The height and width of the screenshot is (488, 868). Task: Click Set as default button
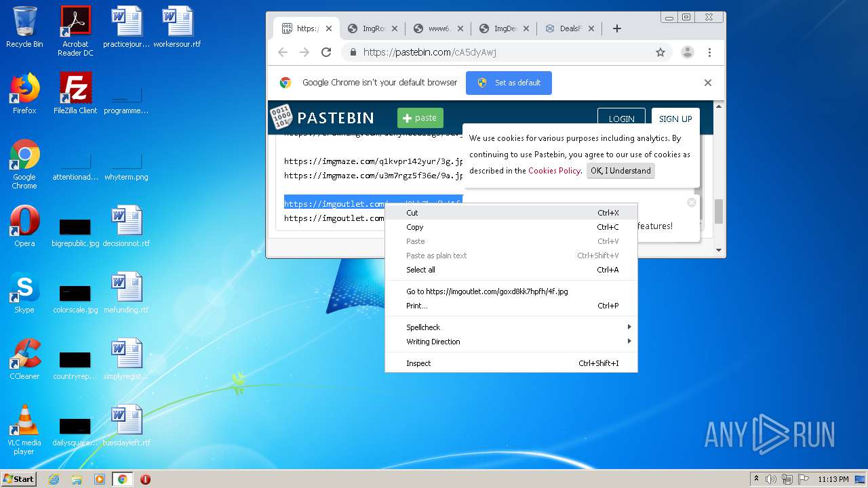[x=509, y=83]
